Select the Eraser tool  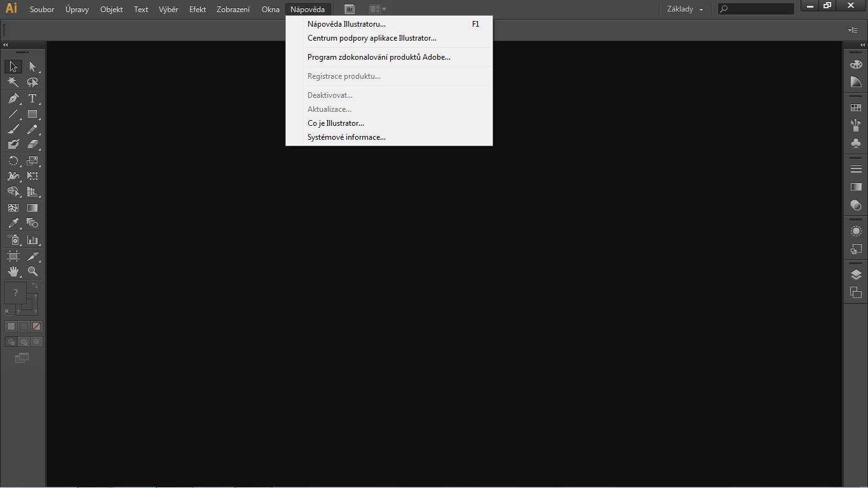32,144
